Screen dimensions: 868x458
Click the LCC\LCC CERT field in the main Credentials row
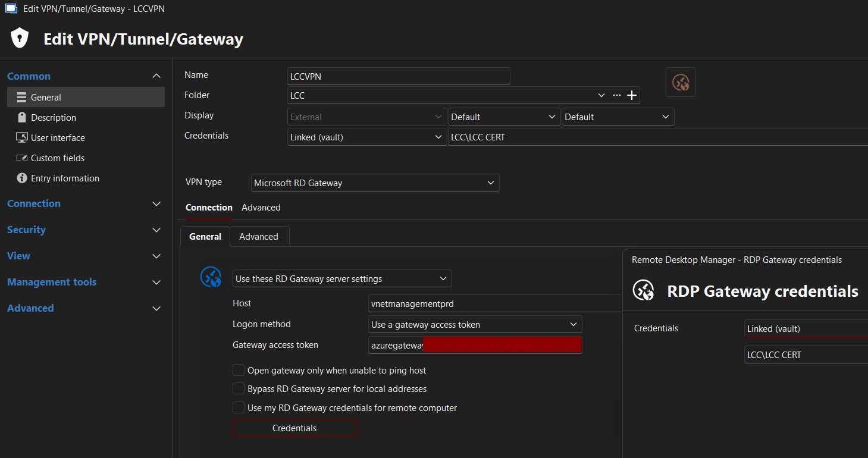click(657, 137)
